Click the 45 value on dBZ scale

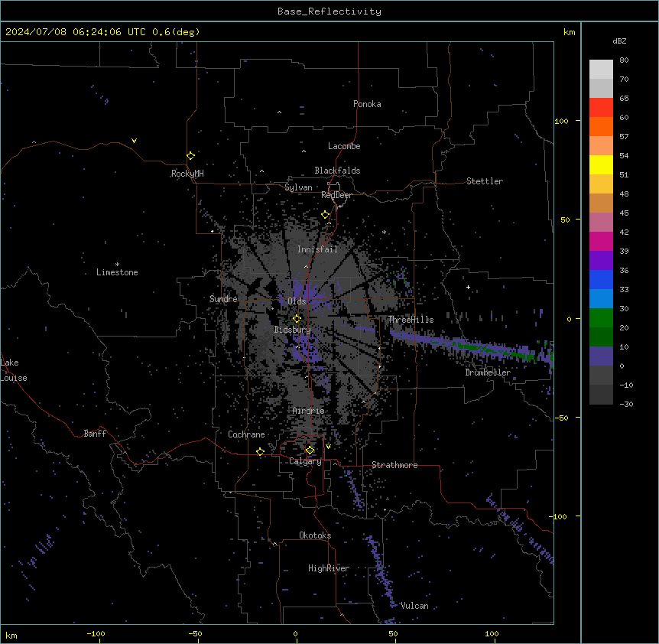tap(624, 213)
